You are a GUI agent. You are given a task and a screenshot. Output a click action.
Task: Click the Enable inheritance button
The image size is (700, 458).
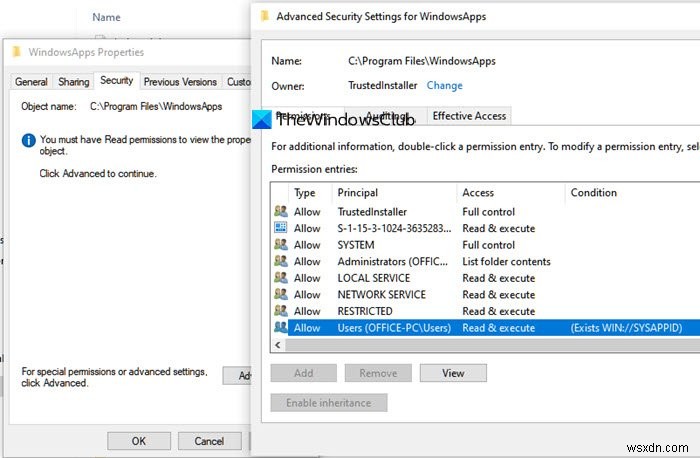329,403
